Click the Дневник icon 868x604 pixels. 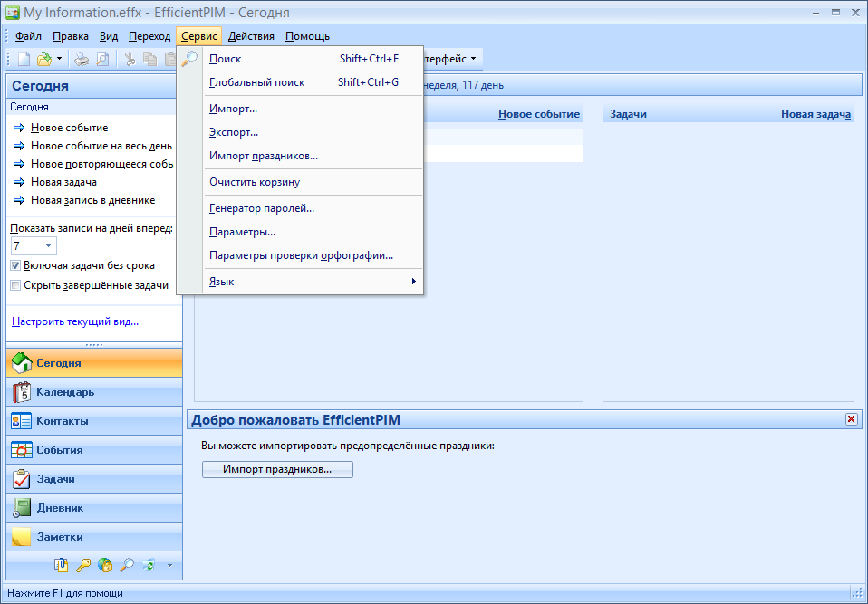(22, 508)
